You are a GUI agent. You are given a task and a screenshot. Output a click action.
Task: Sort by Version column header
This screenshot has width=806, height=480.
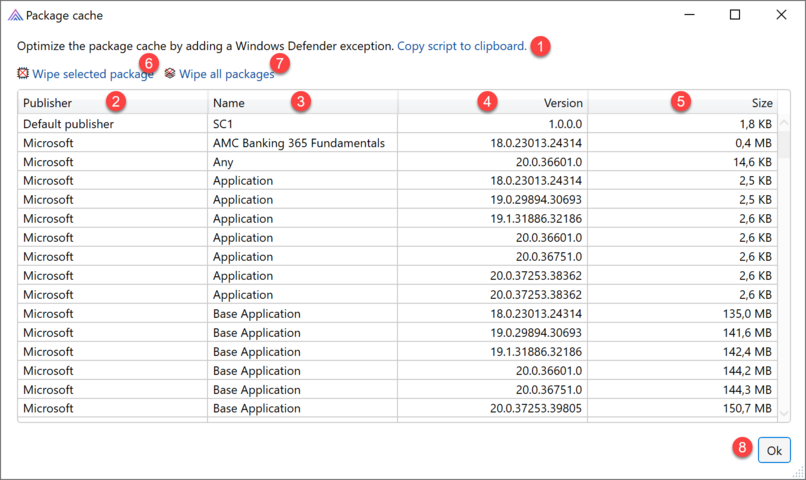[493, 103]
